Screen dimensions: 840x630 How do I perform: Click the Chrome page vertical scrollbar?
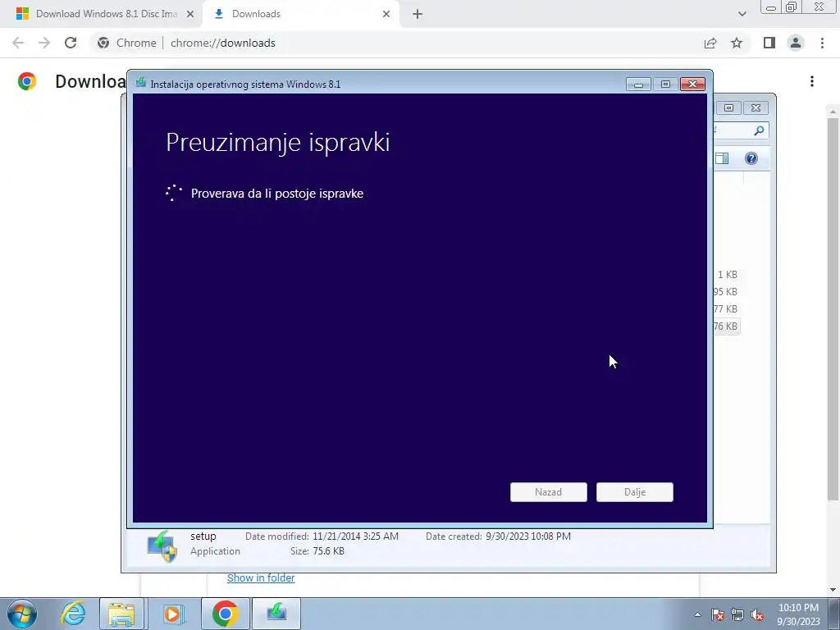pos(833,309)
